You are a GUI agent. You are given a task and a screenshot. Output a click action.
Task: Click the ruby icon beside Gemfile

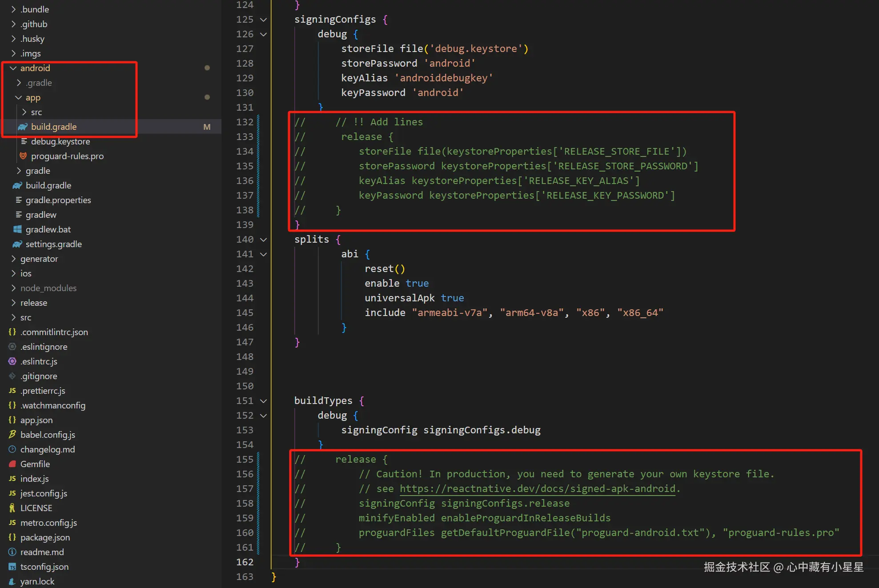tap(12, 464)
